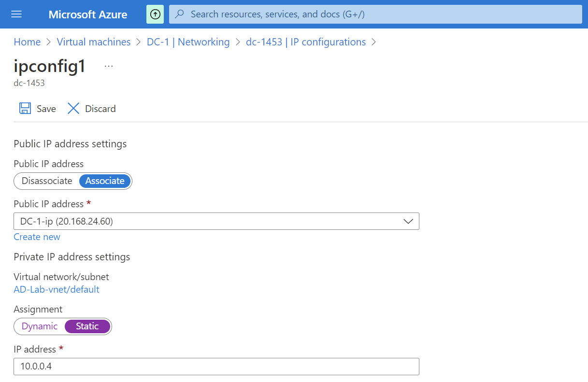Keep Associate selected for Public IP
The image size is (588, 382).
tap(105, 181)
